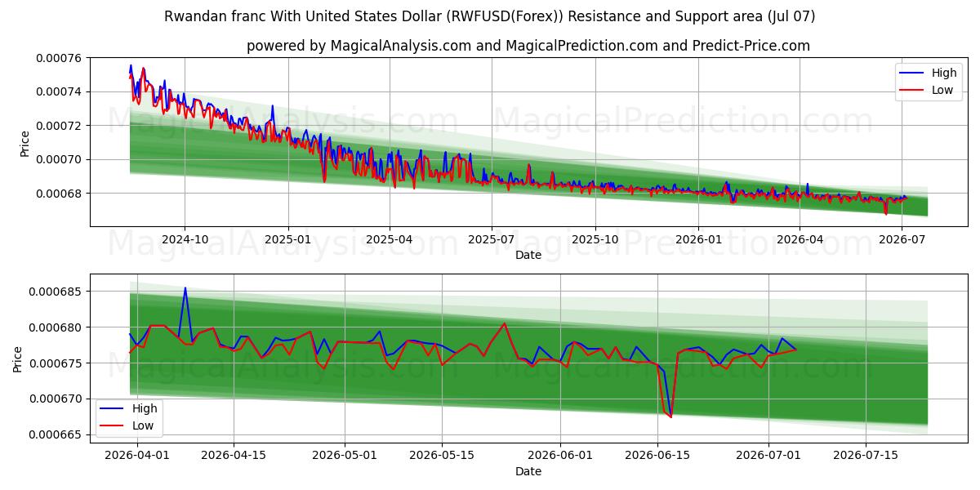Click the top chart 'Price' axis label
The height and width of the screenshot is (490, 980).
[24, 144]
